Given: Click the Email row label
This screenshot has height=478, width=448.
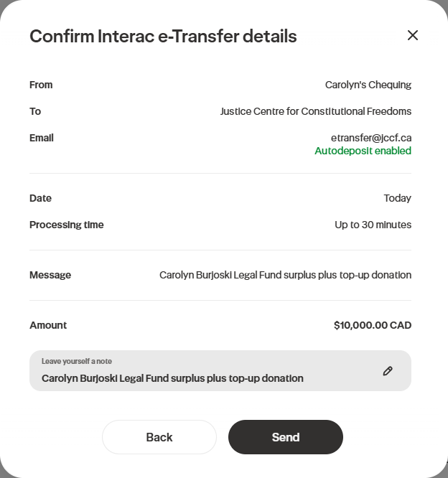Looking at the screenshot, I should click(x=42, y=138).
